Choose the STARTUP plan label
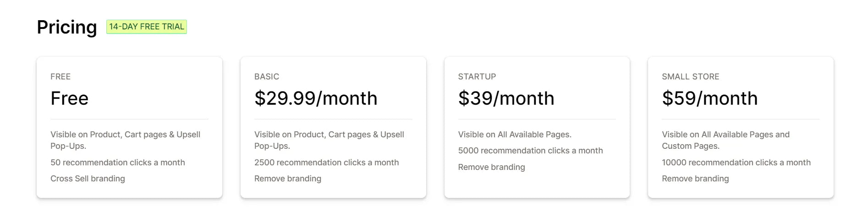The height and width of the screenshot is (214, 868). pos(477,77)
